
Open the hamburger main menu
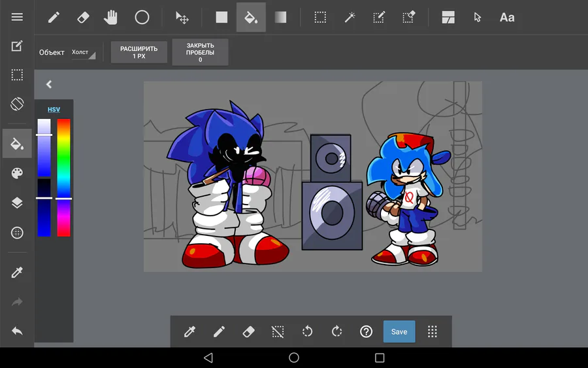[x=17, y=17]
